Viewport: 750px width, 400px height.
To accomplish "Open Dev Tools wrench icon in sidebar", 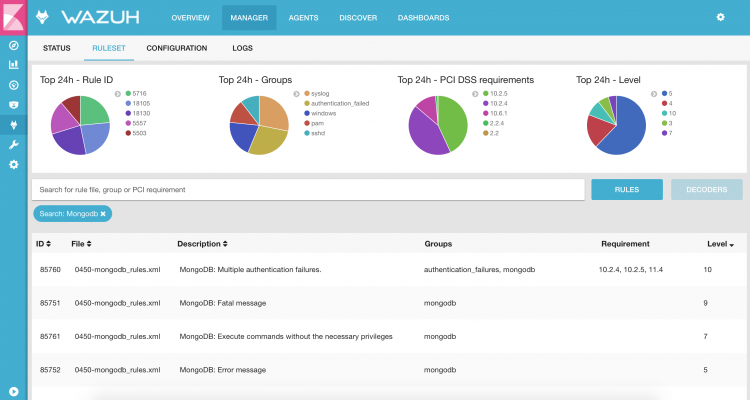I will (x=14, y=145).
